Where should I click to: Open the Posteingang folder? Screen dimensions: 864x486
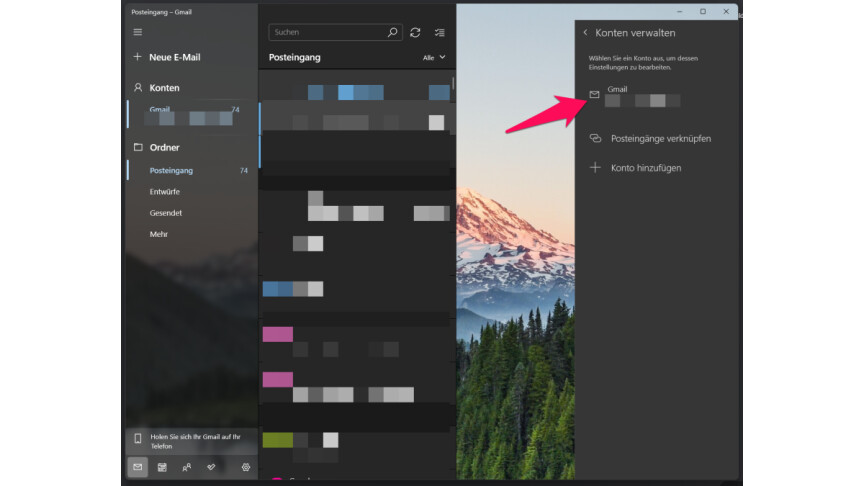pyautogui.click(x=191, y=171)
